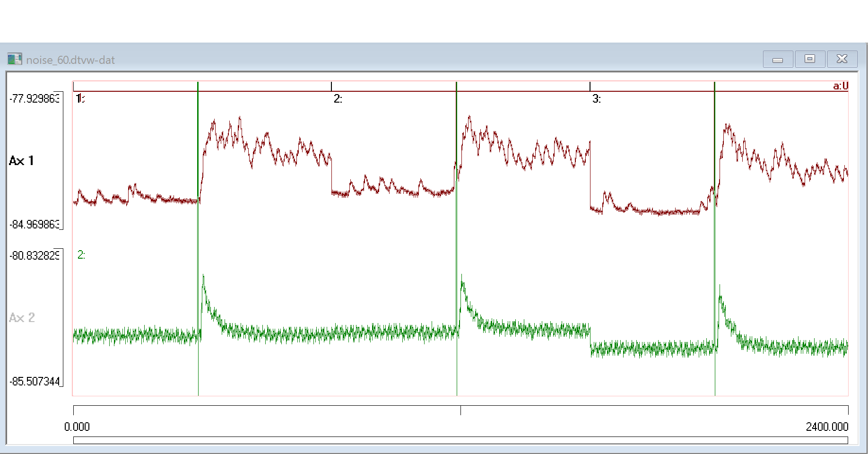Click the x-axis start value 0.000
The width and height of the screenshot is (868, 454).
tap(78, 426)
